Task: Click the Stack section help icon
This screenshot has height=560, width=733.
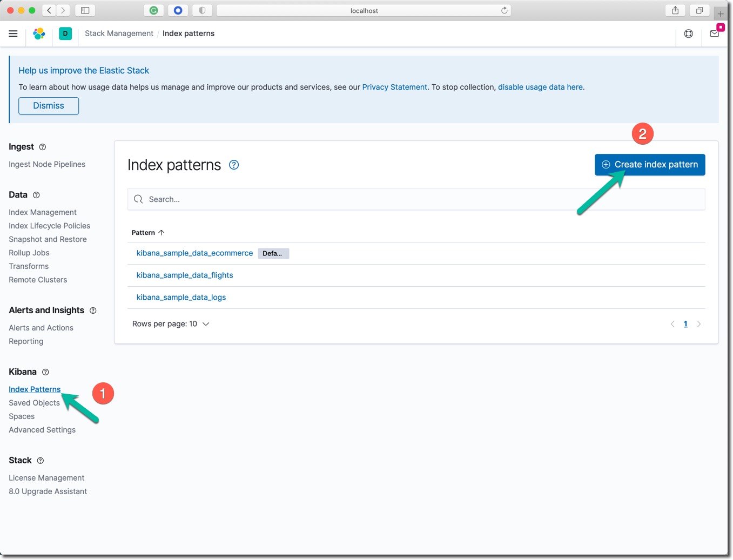Action: [41, 461]
